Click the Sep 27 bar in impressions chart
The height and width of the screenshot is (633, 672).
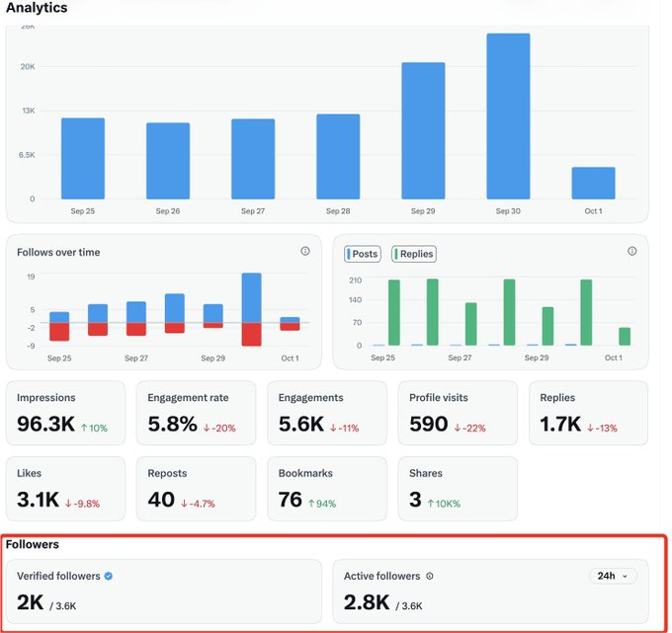coord(253,159)
